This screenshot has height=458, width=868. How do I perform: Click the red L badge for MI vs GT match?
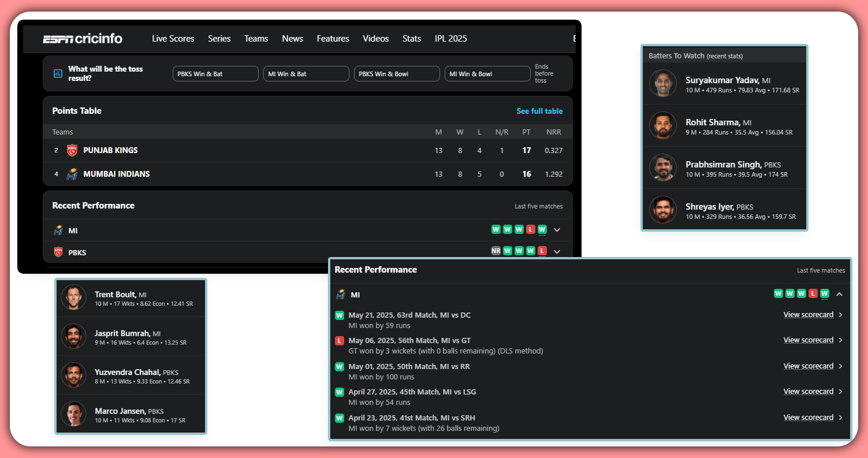(340, 341)
